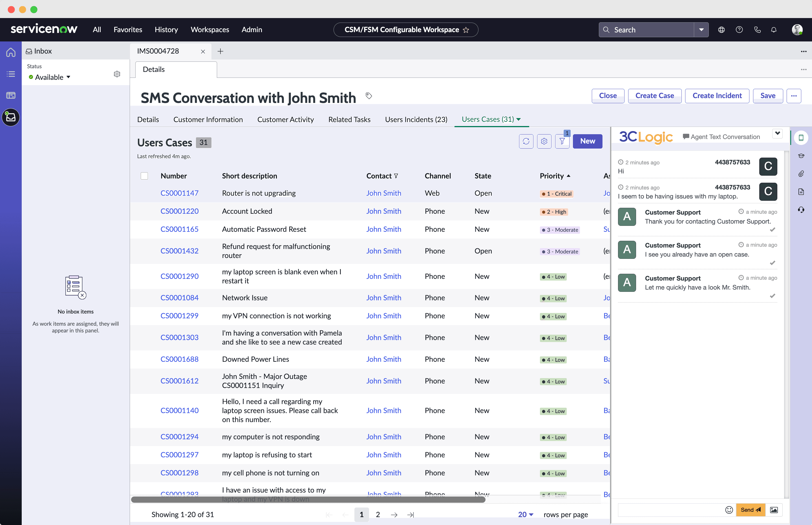Screen dimensions: 812x525
Task: Click the refresh list icon
Action: (526, 141)
